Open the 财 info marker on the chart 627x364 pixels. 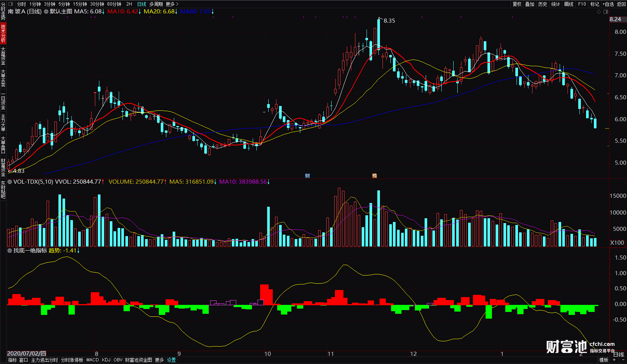click(x=307, y=176)
